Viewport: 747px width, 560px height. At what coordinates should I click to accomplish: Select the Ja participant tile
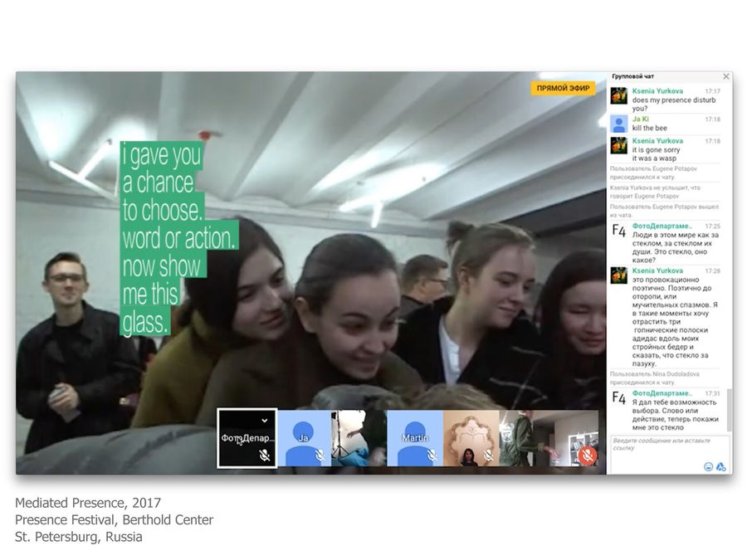304,438
